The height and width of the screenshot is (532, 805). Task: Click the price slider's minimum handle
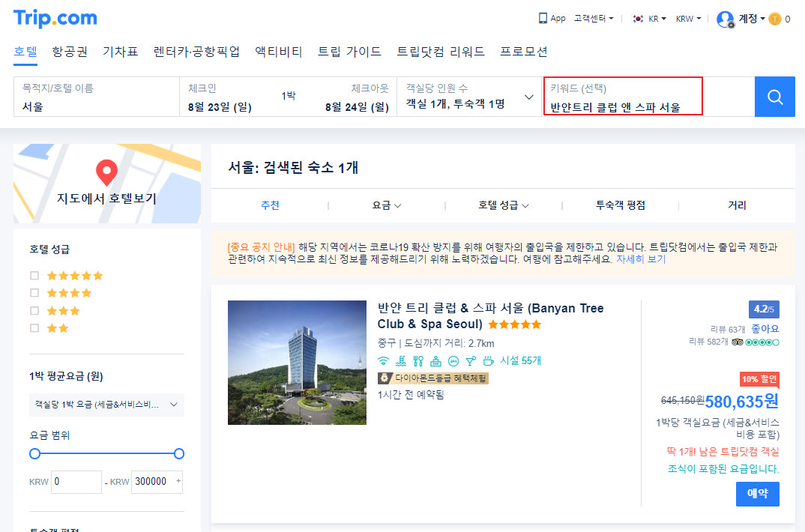tap(35, 453)
